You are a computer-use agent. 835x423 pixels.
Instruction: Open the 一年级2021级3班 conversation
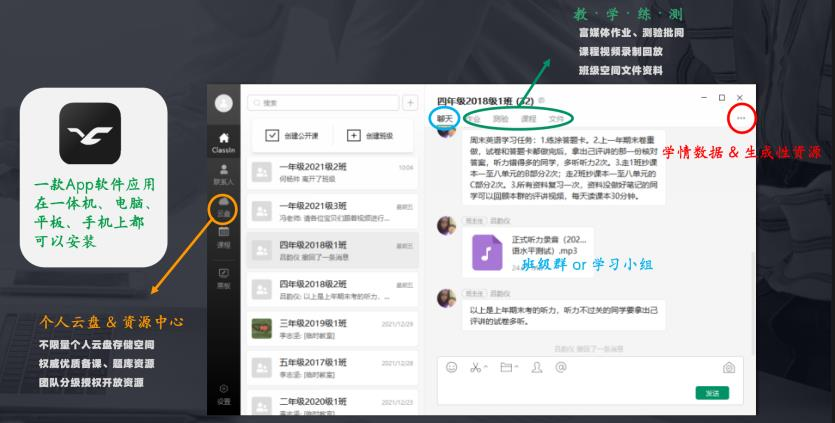click(332, 212)
